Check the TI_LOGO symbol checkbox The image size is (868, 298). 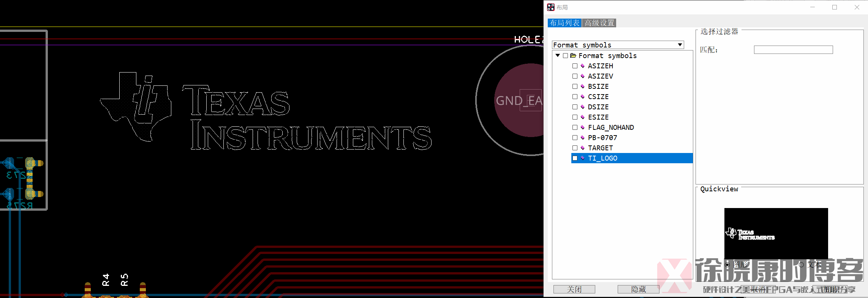tap(575, 158)
